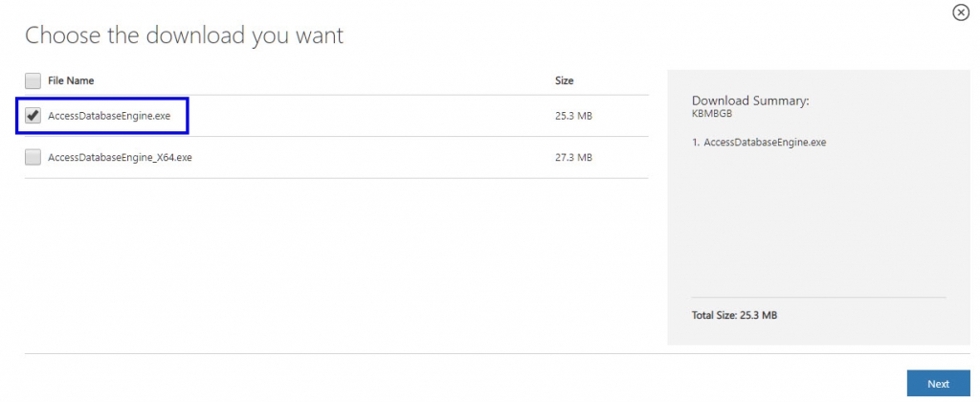This screenshot has height=402, width=980.
Task: Click the 27.3 MB size value
Action: (x=573, y=157)
